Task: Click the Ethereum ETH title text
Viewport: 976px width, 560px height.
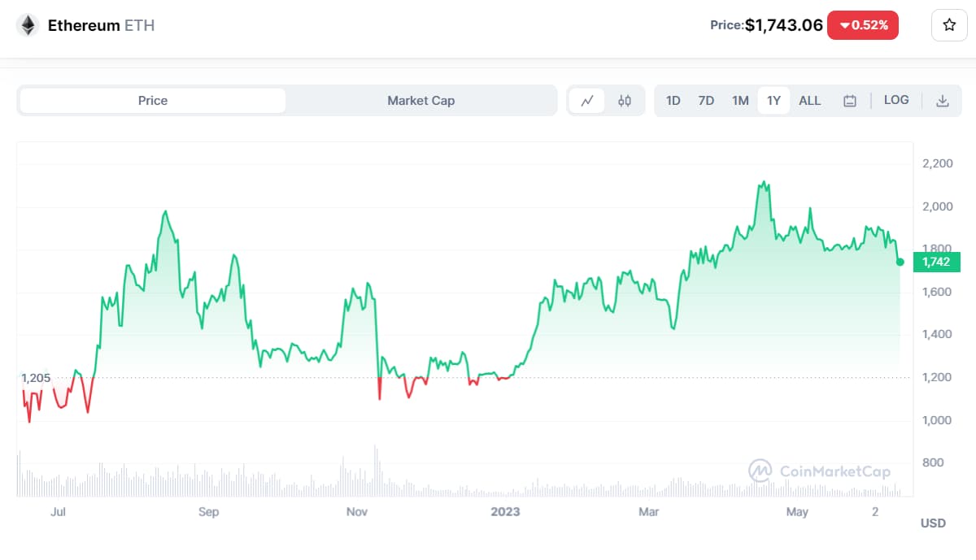Action: (101, 25)
